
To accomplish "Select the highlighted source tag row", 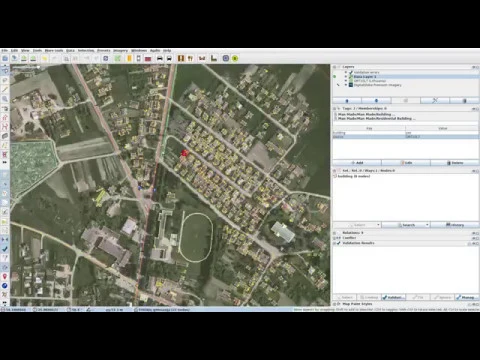I will click(x=406, y=137).
